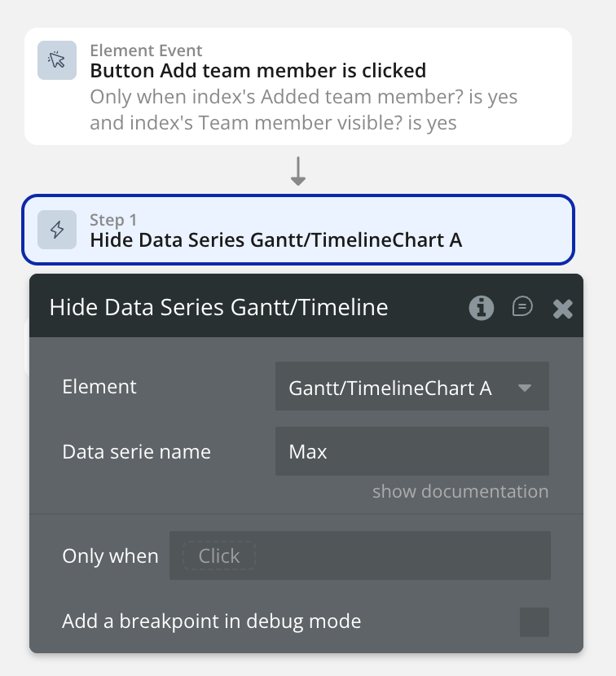Click the lightning bolt icon on Step 1
616x676 pixels.
(x=56, y=230)
